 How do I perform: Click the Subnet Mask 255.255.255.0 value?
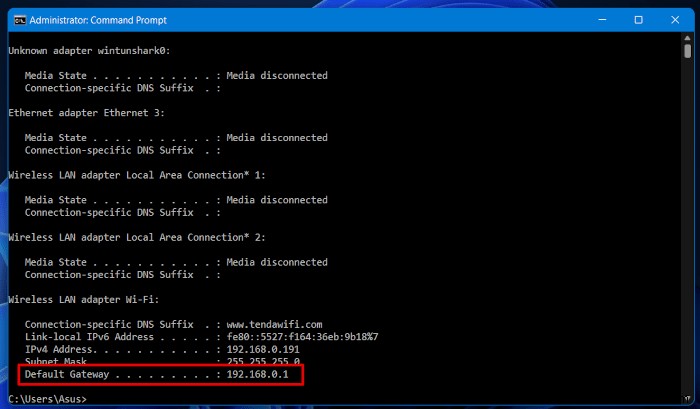263,361
